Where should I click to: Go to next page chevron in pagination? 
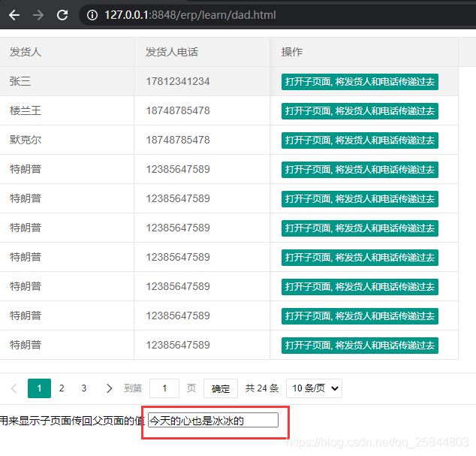pos(109,388)
